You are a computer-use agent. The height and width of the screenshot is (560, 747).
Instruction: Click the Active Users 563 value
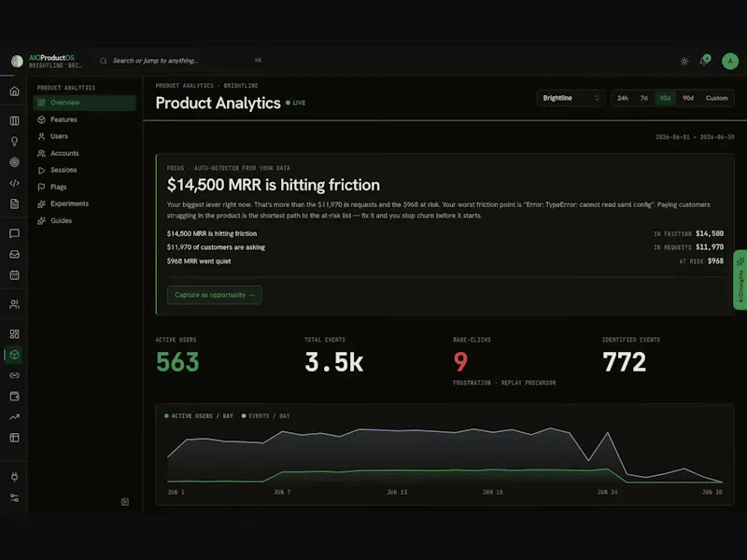(177, 362)
